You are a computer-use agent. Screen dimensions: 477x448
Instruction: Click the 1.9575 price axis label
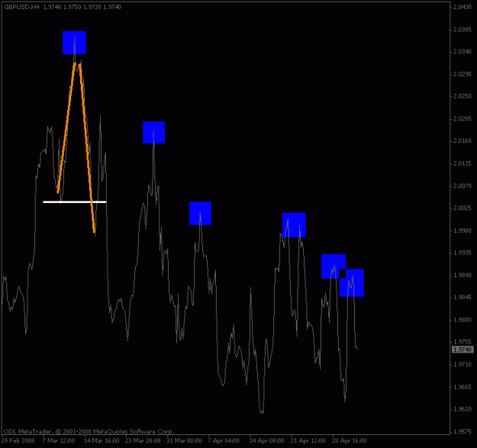(462, 431)
